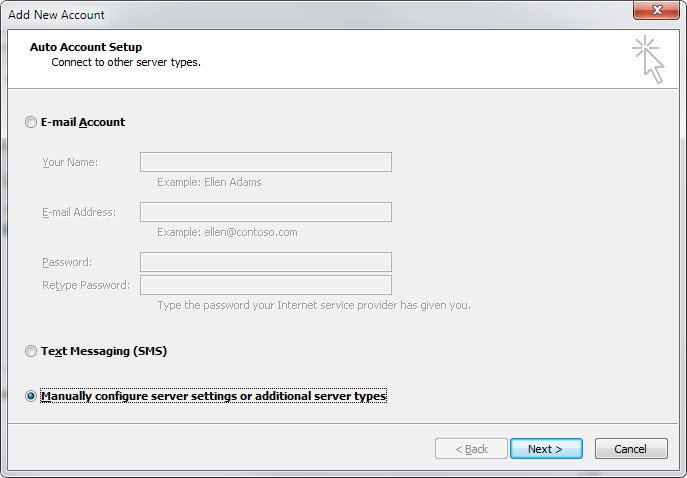
Task: Click the Add New Account title bar
Action: click(x=300, y=14)
